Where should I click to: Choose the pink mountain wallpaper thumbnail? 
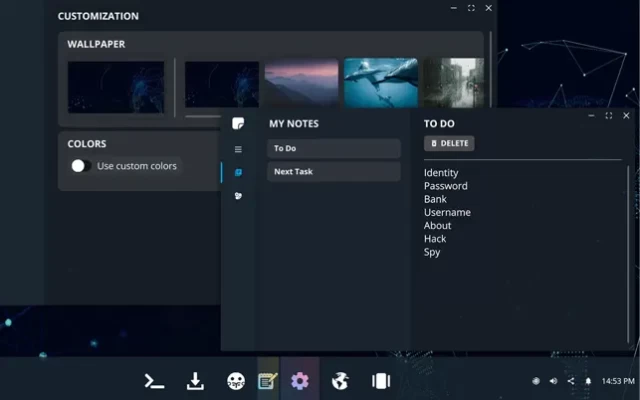tap(301, 84)
